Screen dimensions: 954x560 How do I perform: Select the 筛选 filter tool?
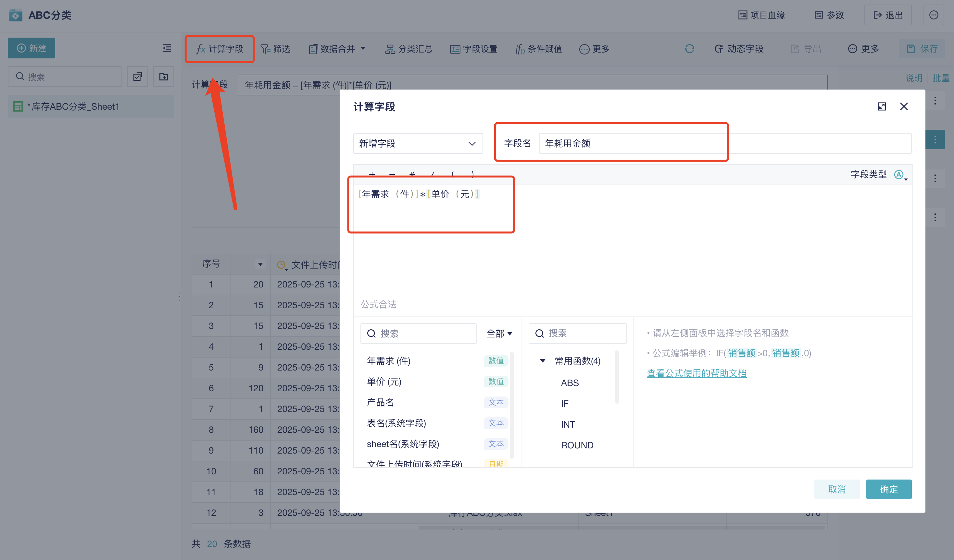point(276,49)
